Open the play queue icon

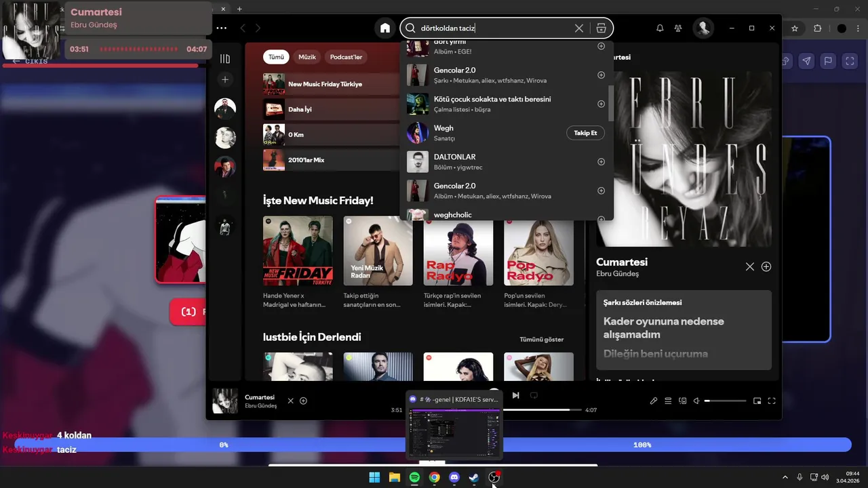coord(668,401)
